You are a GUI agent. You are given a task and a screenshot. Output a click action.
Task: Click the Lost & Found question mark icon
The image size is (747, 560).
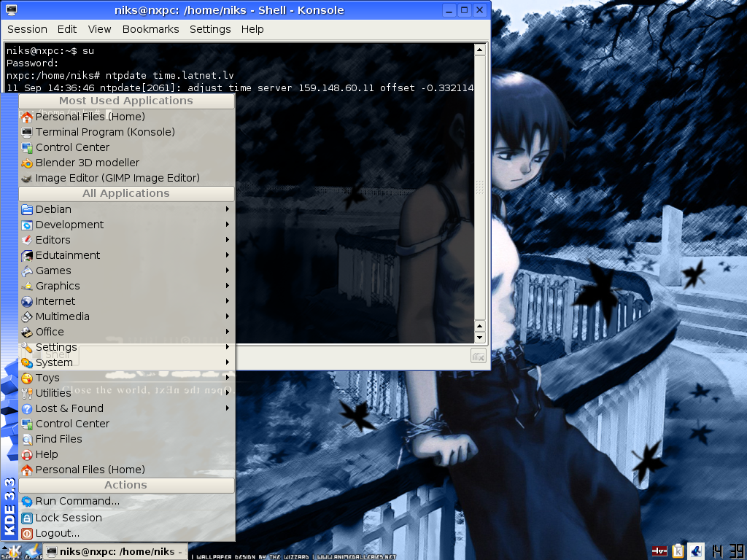[27, 408]
